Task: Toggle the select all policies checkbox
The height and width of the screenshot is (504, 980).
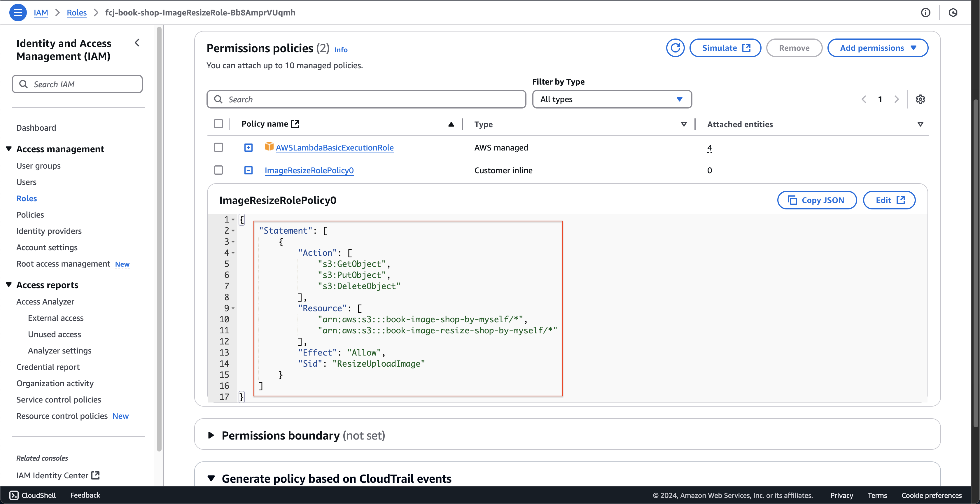Action: click(218, 124)
